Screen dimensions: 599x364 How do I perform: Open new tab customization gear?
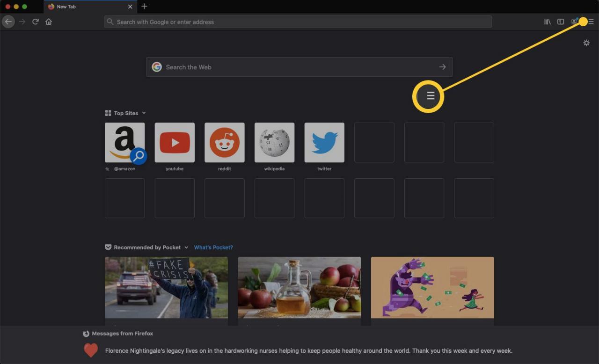[586, 43]
